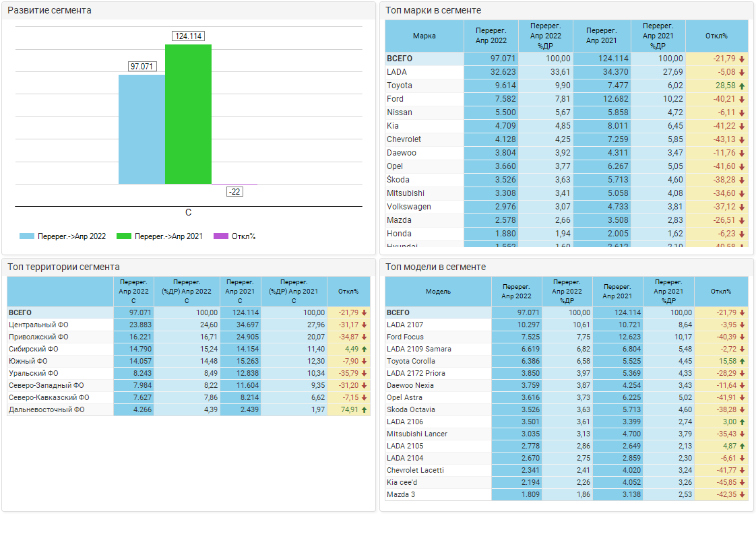
Task: Click the blue legend swatch for Апр 2022
Action: coord(27,236)
